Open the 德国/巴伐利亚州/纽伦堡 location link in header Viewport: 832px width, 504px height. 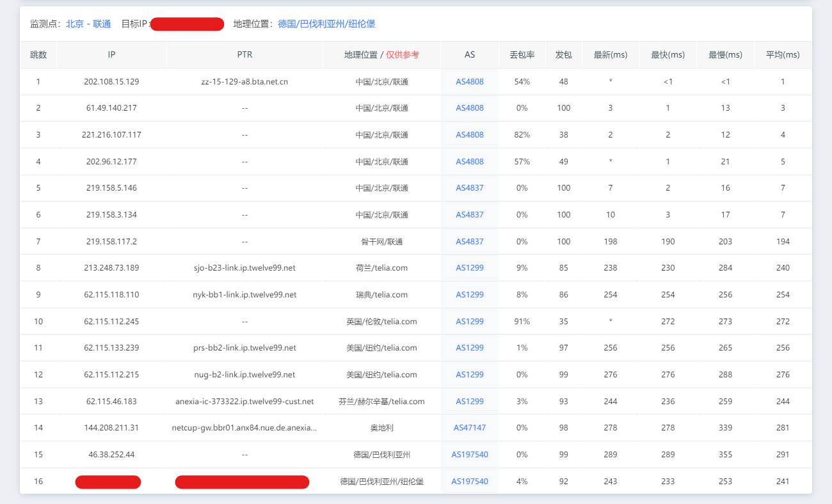pos(326,24)
